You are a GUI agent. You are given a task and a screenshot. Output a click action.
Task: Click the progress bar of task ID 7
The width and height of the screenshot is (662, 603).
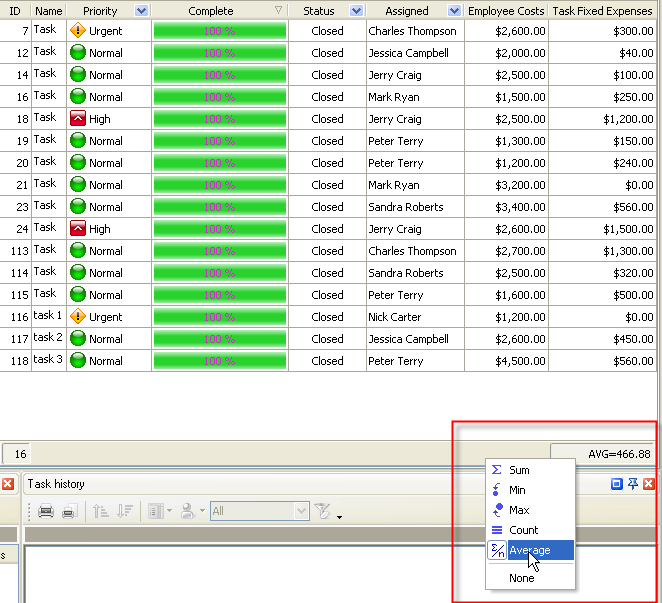coord(219,31)
